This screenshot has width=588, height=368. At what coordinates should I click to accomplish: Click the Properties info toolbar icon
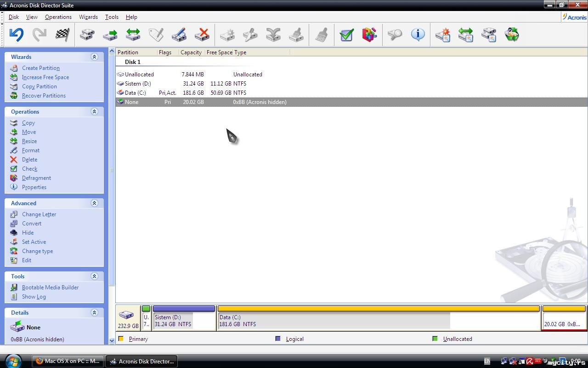click(418, 34)
